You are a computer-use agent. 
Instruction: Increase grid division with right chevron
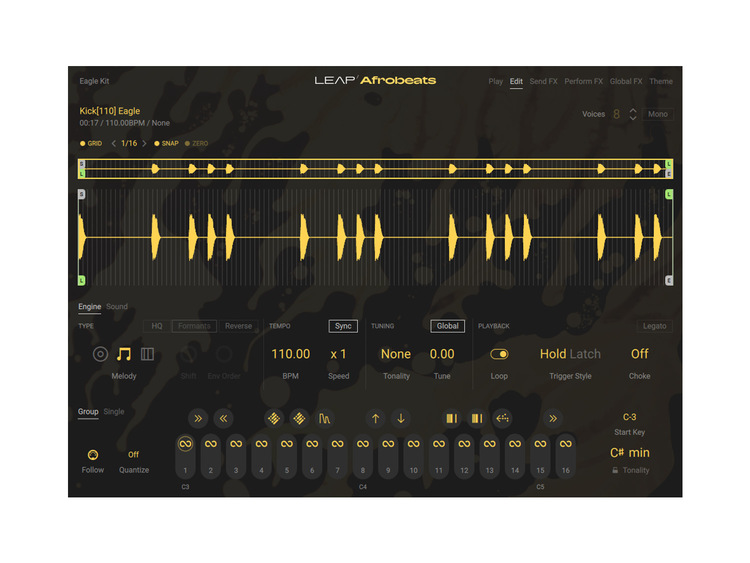click(144, 143)
